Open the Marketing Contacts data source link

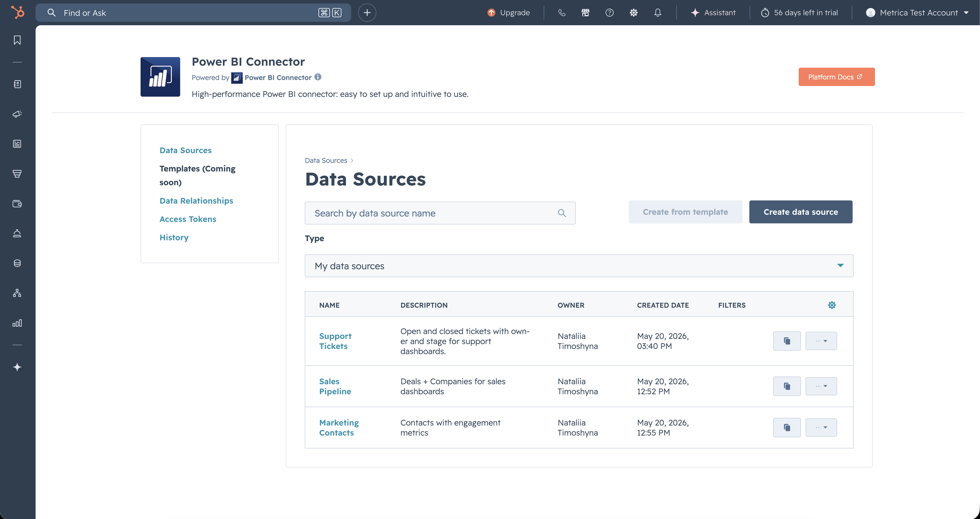(339, 428)
